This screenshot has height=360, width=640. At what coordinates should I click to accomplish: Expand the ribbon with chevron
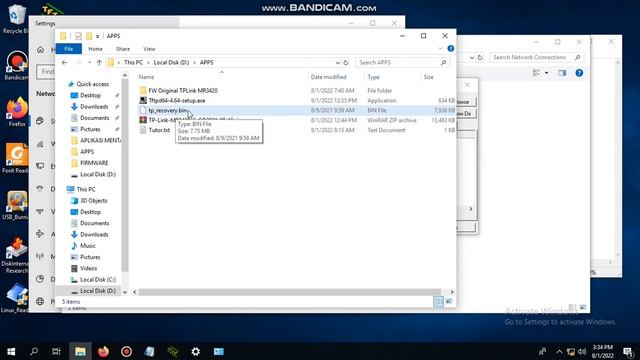440,49
